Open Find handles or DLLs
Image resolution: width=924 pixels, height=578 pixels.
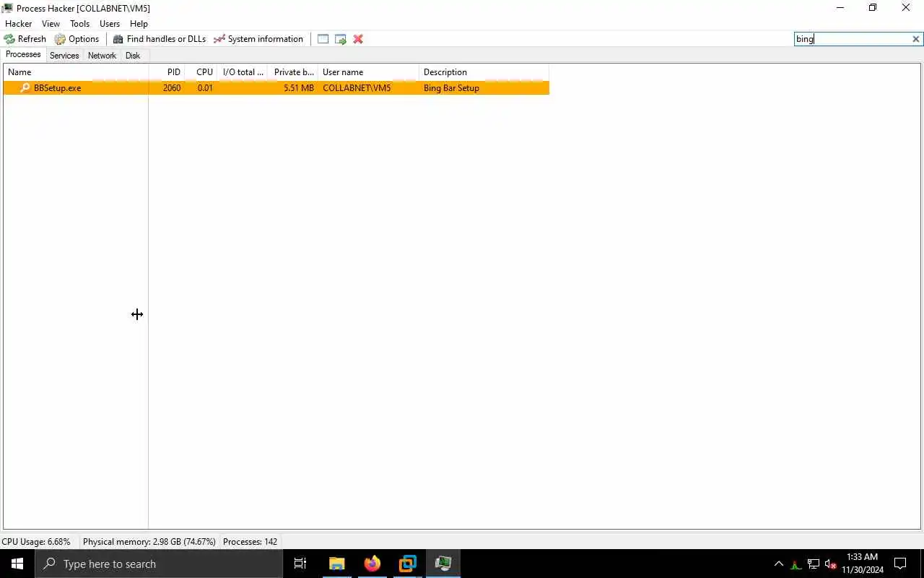tap(160, 39)
